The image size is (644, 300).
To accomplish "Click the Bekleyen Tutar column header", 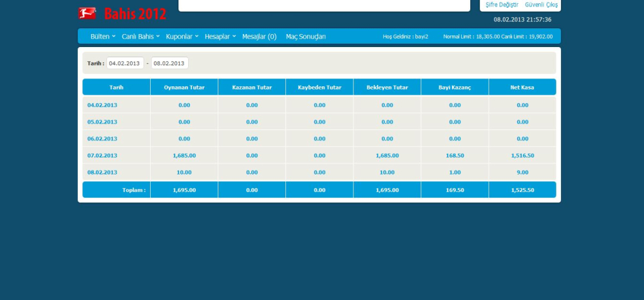I will point(387,87).
